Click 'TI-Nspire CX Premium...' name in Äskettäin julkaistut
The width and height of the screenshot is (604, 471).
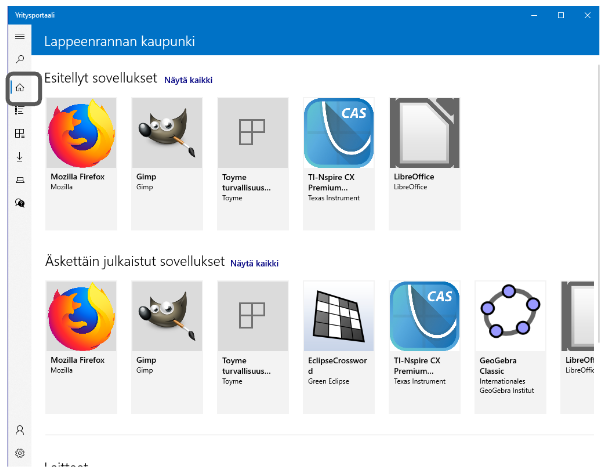(417, 366)
